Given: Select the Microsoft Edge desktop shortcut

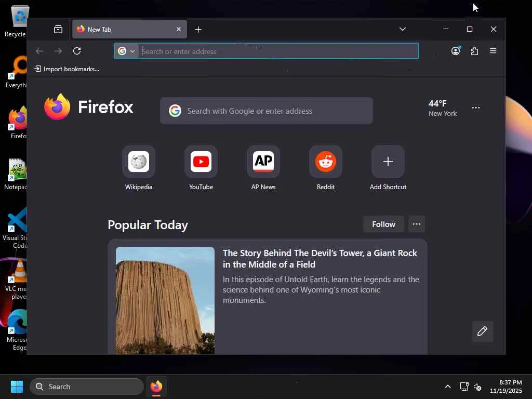Looking at the screenshot, I should point(16,330).
